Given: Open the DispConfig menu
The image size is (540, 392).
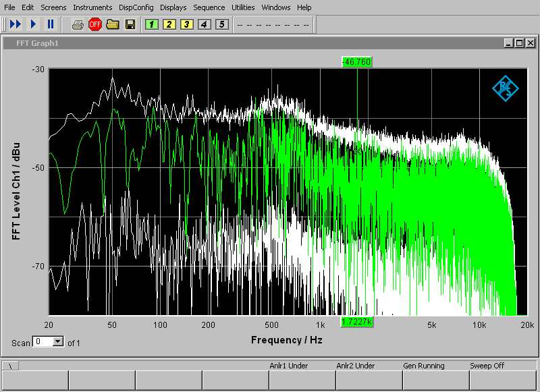Looking at the screenshot, I should 136,7.
